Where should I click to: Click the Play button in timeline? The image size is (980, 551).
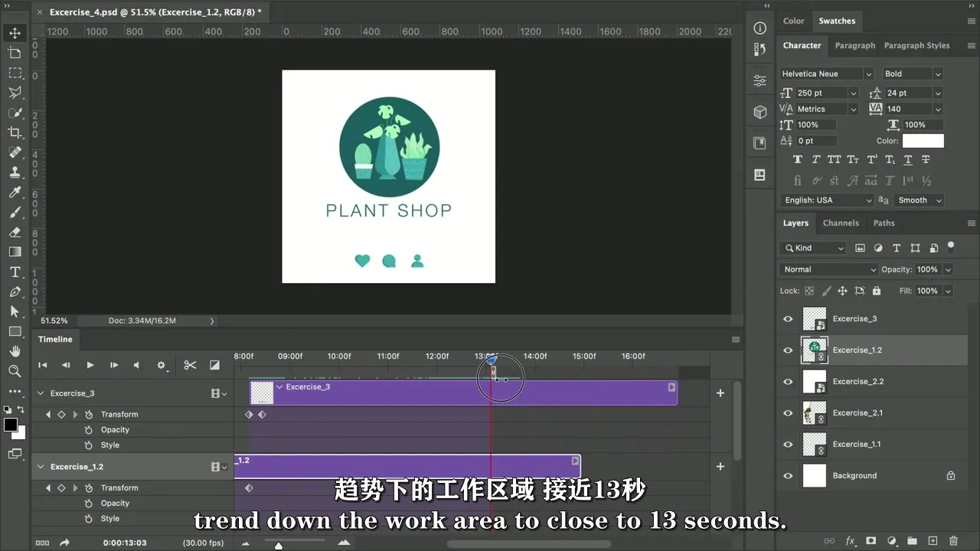[x=90, y=366]
